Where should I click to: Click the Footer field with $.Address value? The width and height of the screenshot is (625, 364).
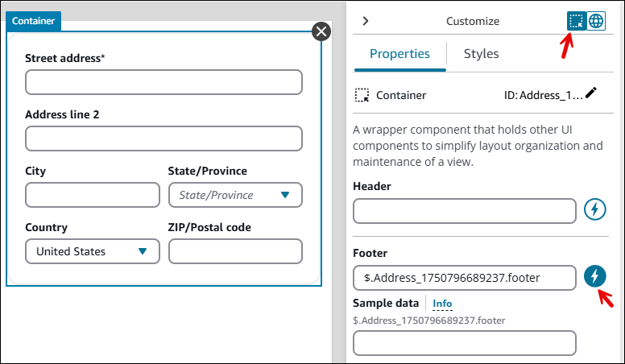pos(465,278)
